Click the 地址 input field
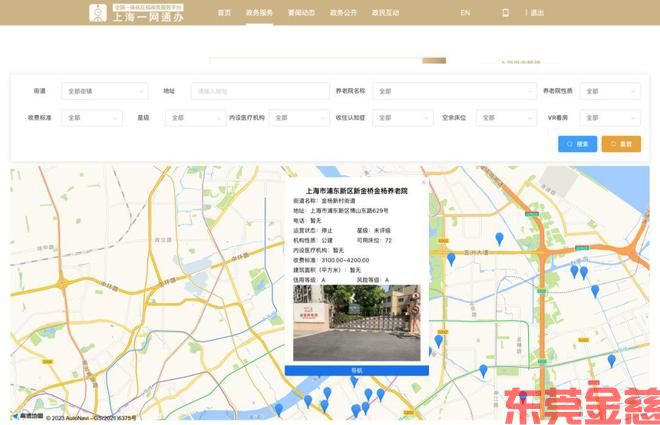The image size is (660, 425). tap(259, 91)
